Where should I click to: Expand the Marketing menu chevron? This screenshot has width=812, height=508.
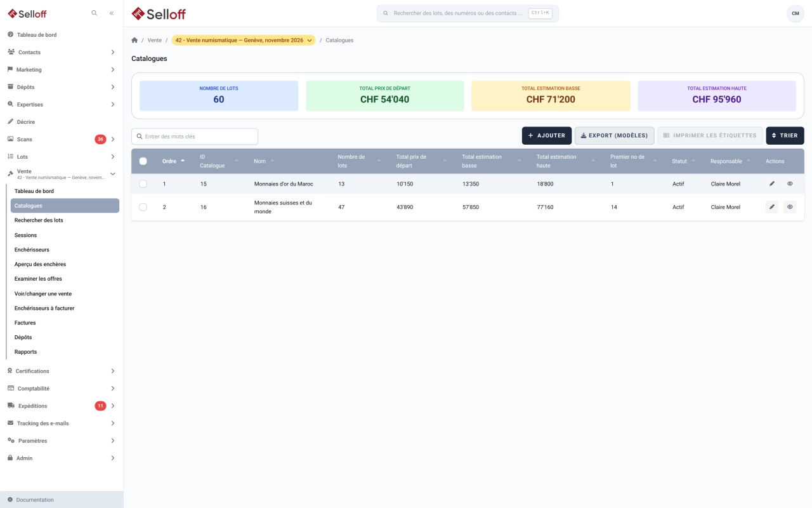(x=113, y=70)
